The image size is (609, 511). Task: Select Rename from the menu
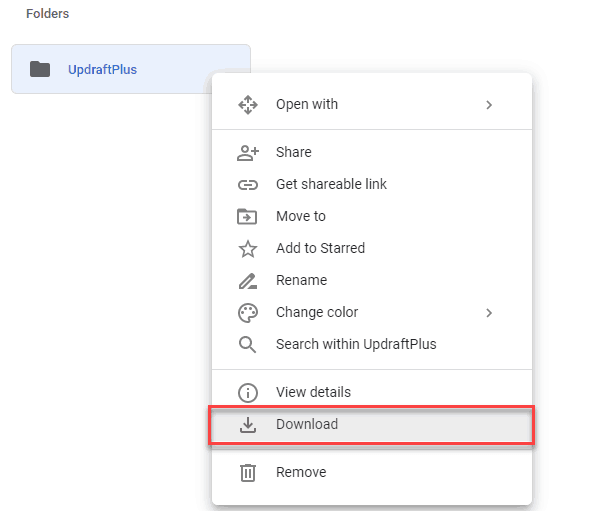coord(372,280)
